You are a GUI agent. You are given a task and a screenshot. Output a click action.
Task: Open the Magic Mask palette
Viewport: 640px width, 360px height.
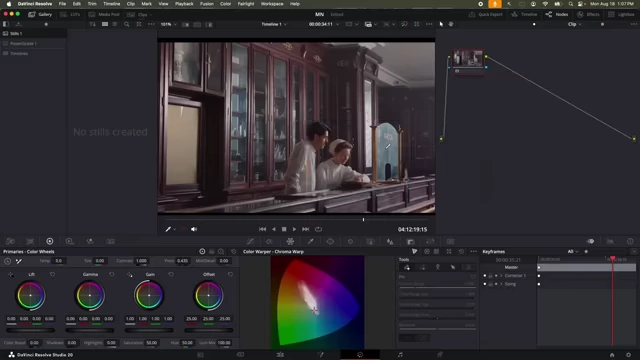(x=370, y=241)
